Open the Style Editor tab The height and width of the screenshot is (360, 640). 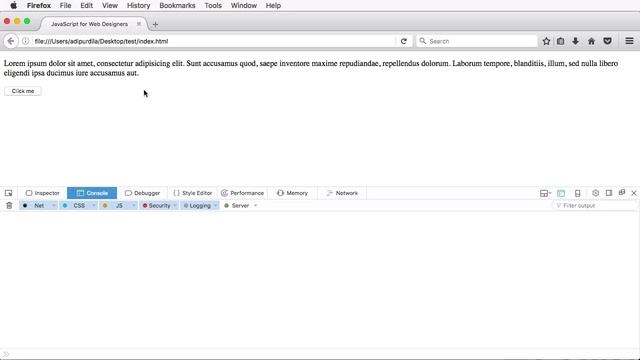tap(192, 193)
